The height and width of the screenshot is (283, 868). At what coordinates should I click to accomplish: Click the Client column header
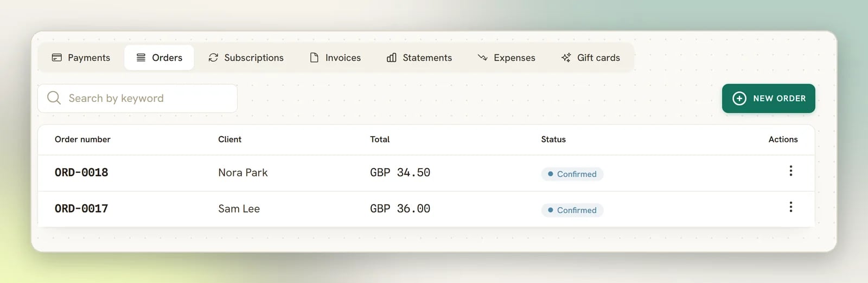230,139
